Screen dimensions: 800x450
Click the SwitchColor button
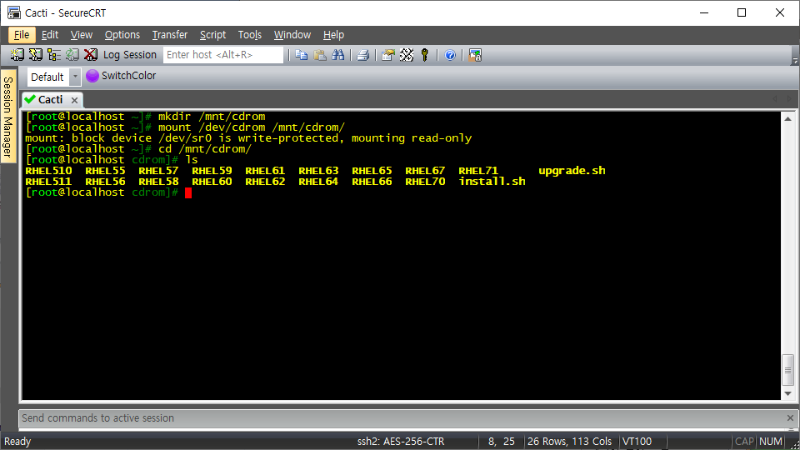point(121,76)
